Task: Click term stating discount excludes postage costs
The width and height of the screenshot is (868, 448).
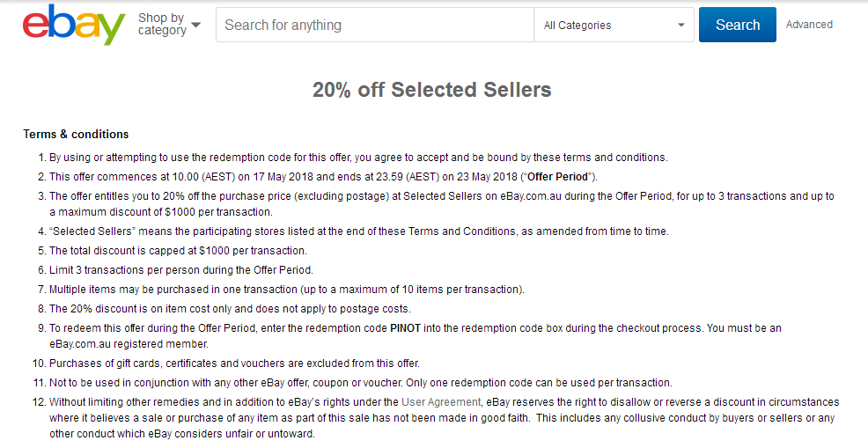Action: click(230, 309)
